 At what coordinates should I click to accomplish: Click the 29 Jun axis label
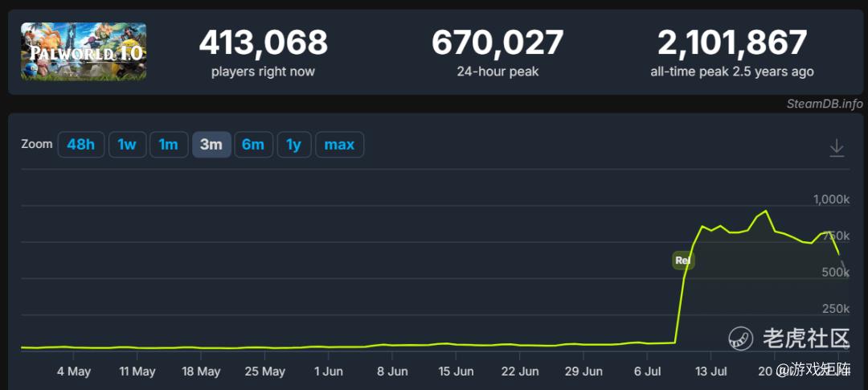(x=583, y=372)
